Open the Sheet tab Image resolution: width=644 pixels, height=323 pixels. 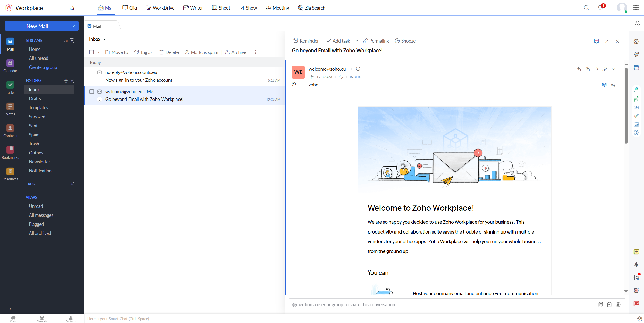click(x=221, y=8)
